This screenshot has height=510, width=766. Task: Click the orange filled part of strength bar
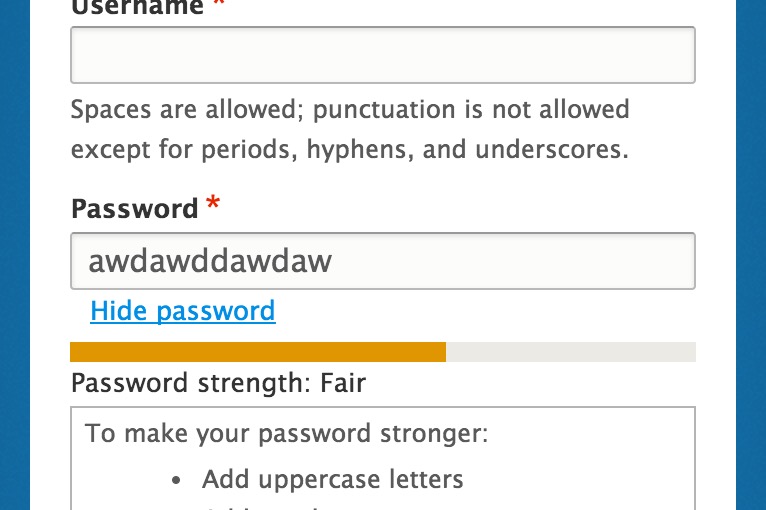[257, 351]
